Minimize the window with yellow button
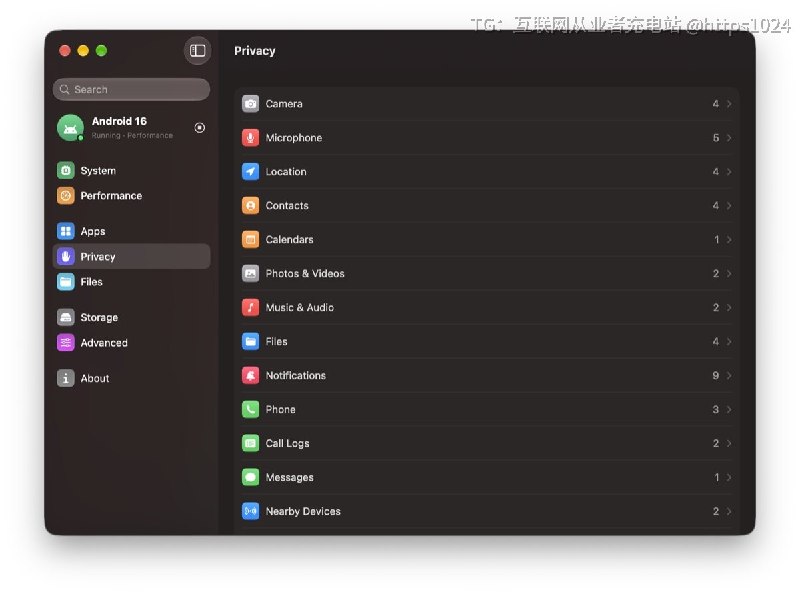The height and width of the screenshot is (594, 800). (x=83, y=51)
